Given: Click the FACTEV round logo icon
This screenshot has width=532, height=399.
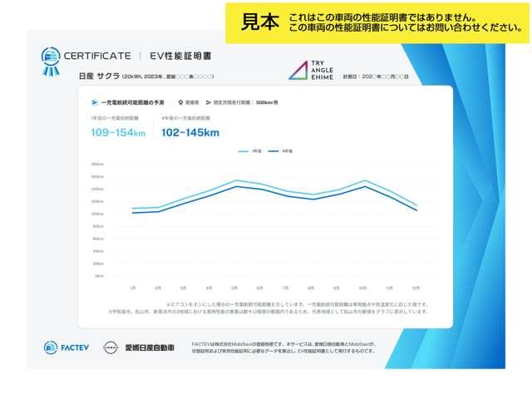Looking at the screenshot, I should [x=51, y=347].
